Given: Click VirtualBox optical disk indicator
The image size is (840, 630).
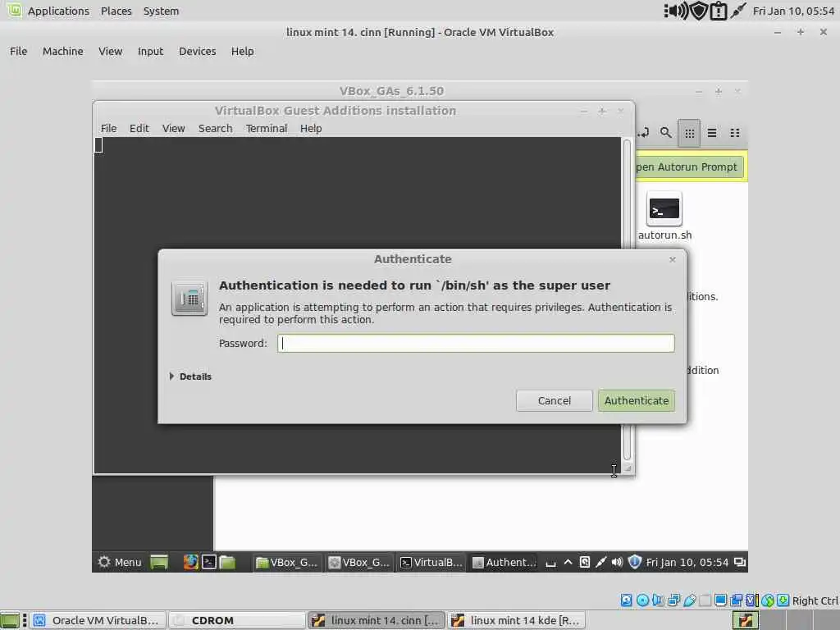Looking at the screenshot, I should pyautogui.click(x=642, y=600).
